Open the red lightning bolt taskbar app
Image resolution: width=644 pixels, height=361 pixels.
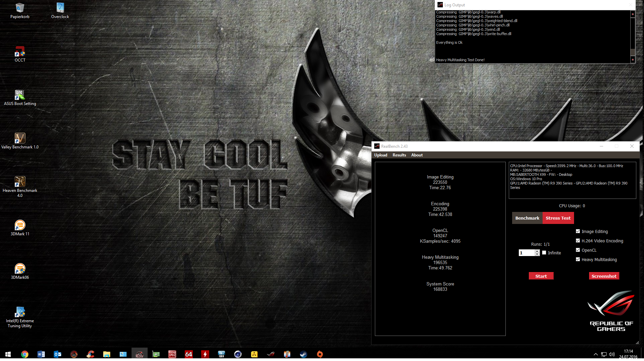click(205, 354)
